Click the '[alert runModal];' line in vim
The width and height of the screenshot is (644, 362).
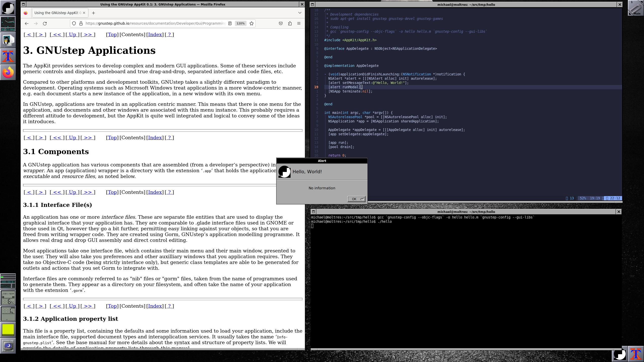(x=345, y=87)
